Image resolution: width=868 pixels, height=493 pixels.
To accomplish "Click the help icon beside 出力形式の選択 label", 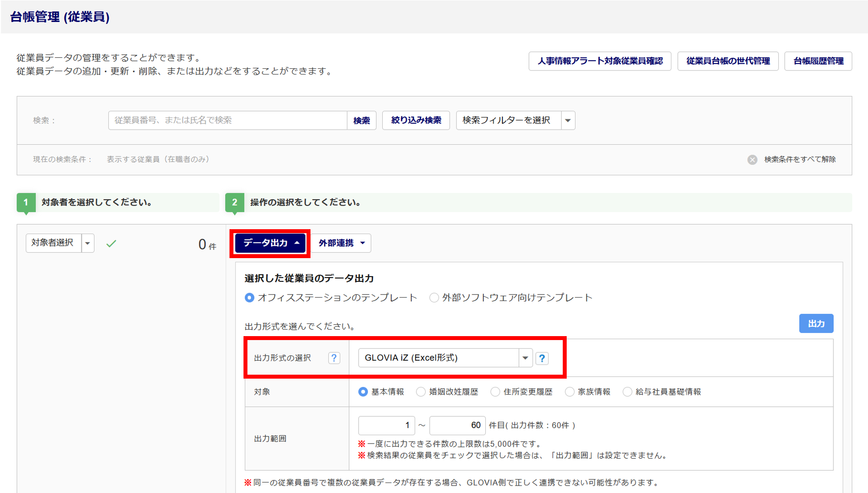I will (x=334, y=358).
